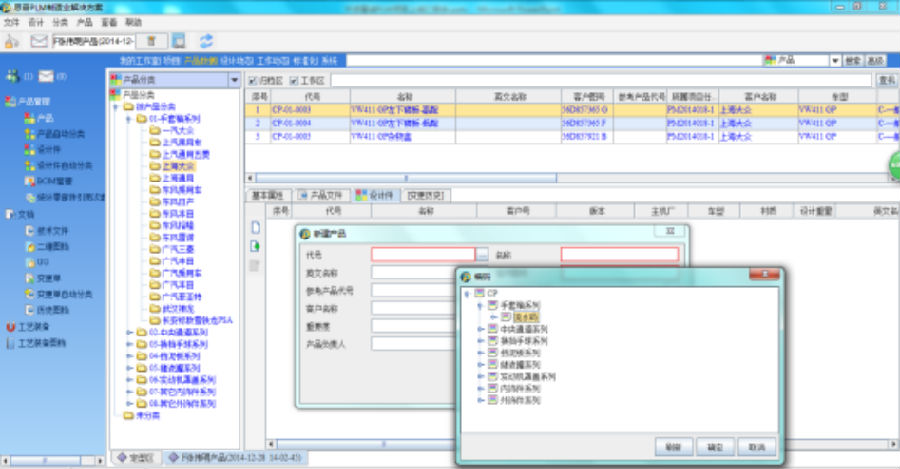Switch to the 产品文件 tab
This screenshot has width=900, height=469.
click(321, 195)
